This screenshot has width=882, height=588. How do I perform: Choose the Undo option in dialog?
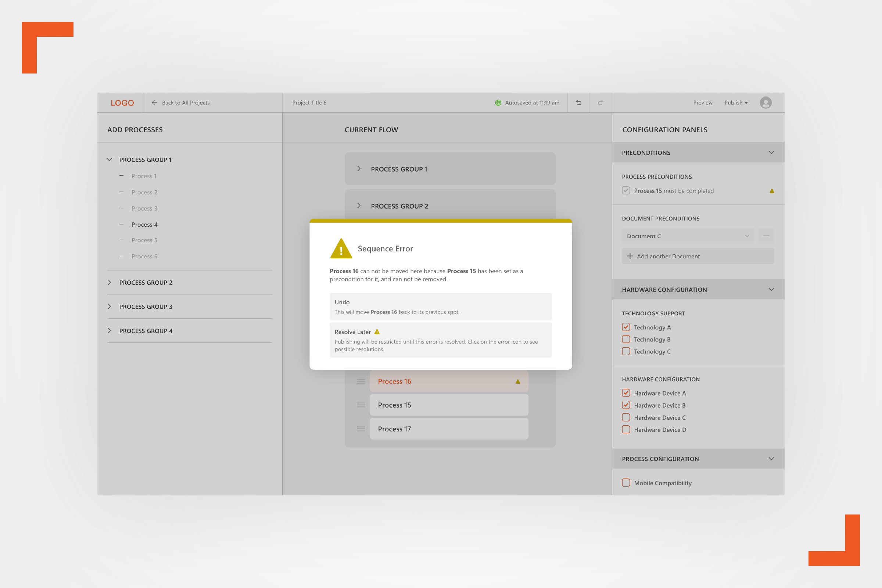coord(440,307)
